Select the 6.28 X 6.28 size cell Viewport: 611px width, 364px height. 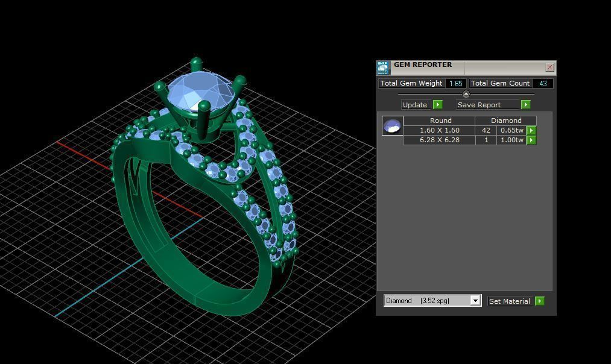coord(439,140)
